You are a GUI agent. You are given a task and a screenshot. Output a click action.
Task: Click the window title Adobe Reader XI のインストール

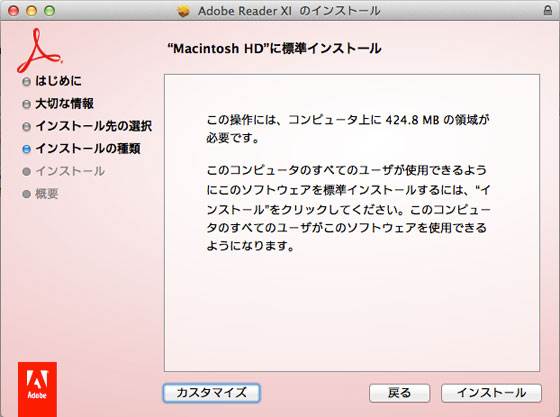click(289, 11)
